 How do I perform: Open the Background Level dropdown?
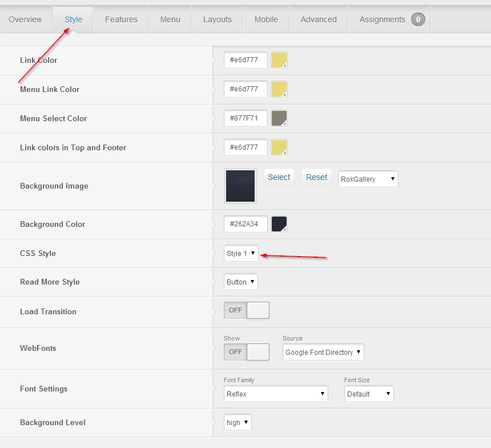237,422
